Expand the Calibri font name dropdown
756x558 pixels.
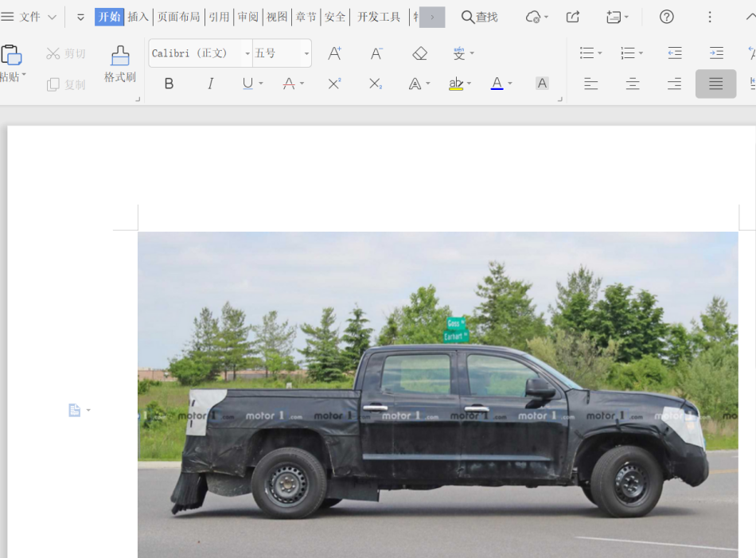point(247,53)
